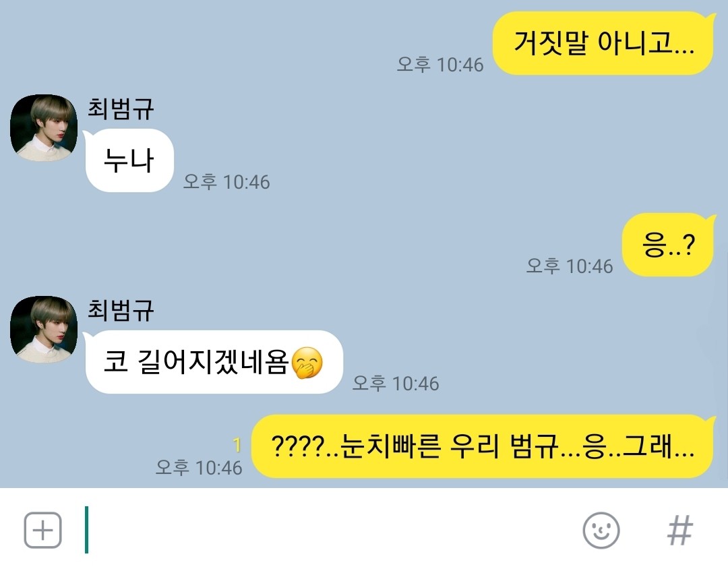Screen dimensions: 728x573
Task: Tap the unread count 1 indicator
Action: (237, 445)
